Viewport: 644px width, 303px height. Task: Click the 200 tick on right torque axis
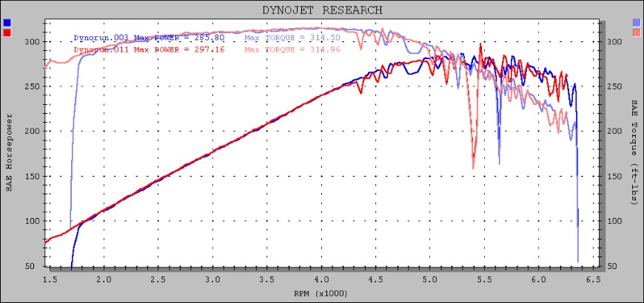[x=616, y=132]
